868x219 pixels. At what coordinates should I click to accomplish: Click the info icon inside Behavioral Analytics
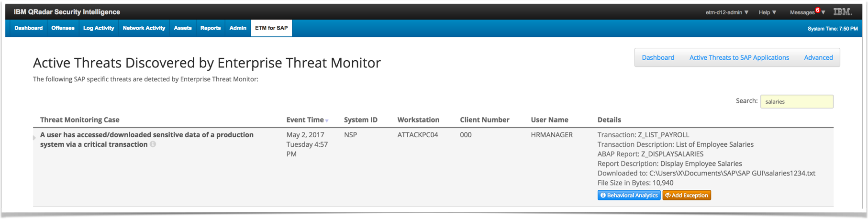click(603, 195)
